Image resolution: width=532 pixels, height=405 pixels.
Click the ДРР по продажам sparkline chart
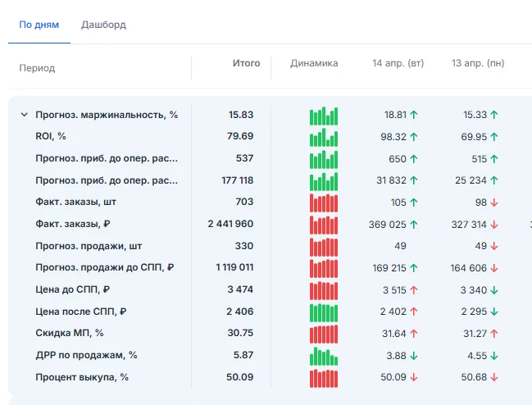point(324,356)
